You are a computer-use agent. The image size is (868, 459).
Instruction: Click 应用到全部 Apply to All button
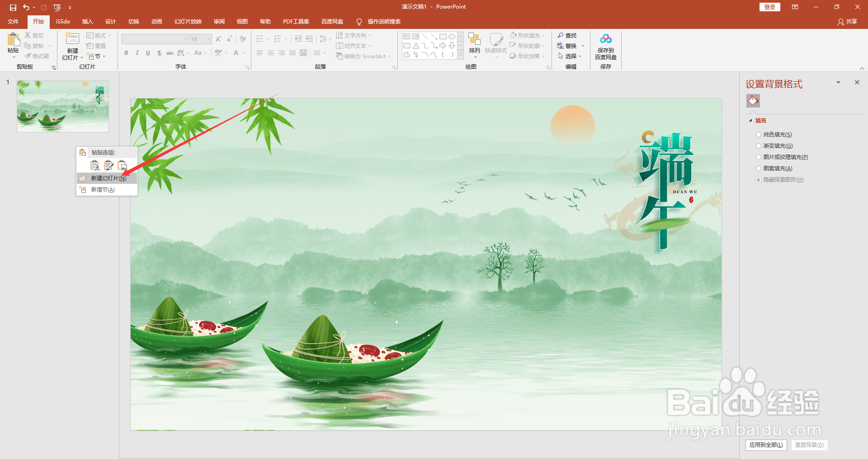(x=766, y=445)
